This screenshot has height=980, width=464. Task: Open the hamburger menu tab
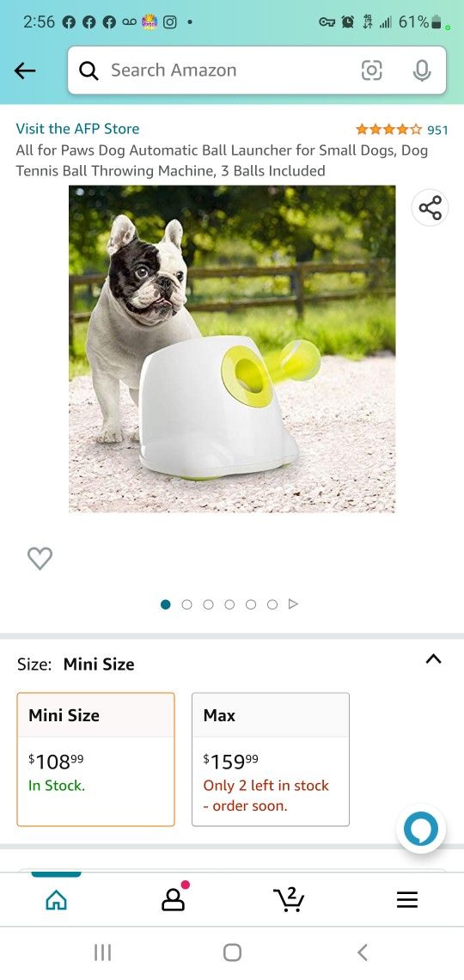click(x=407, y=899)
